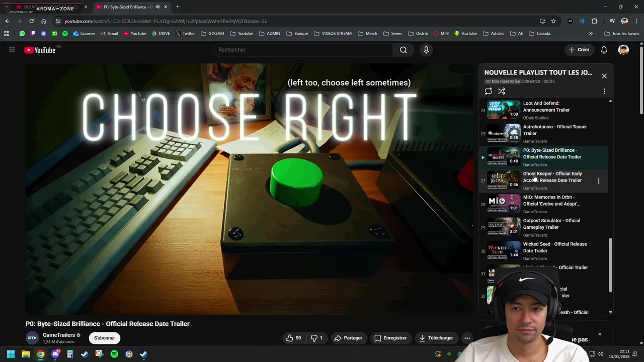644x362 pixels.
Task: Click the Créer create button
Action: (579, 50)
